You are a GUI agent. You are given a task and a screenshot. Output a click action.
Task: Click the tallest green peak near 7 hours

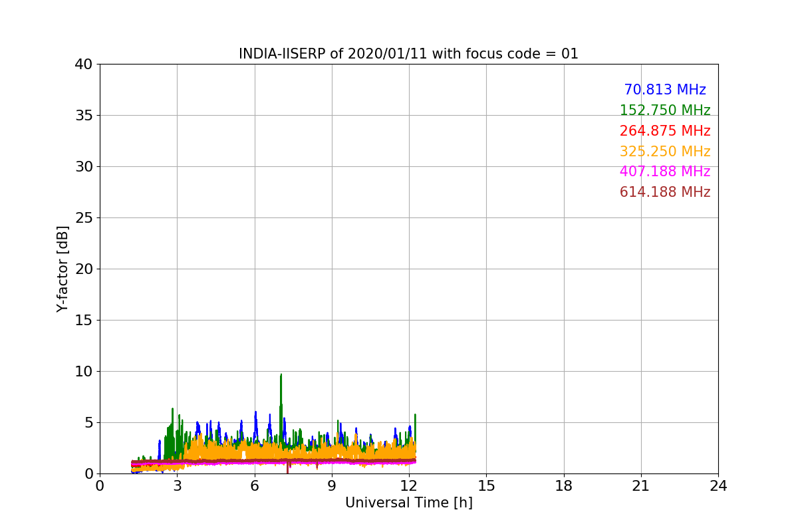[281, 376]
